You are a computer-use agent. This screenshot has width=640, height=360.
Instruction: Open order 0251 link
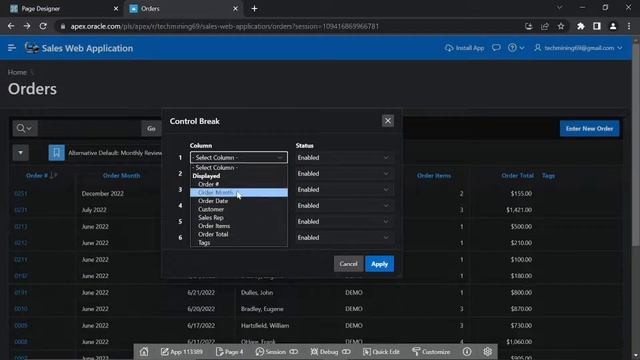(x=21, y=193)
